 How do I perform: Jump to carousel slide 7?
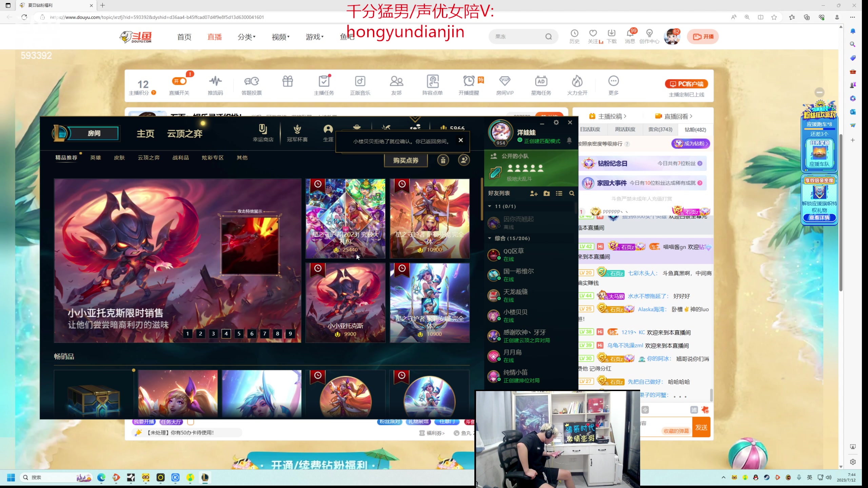265,333
